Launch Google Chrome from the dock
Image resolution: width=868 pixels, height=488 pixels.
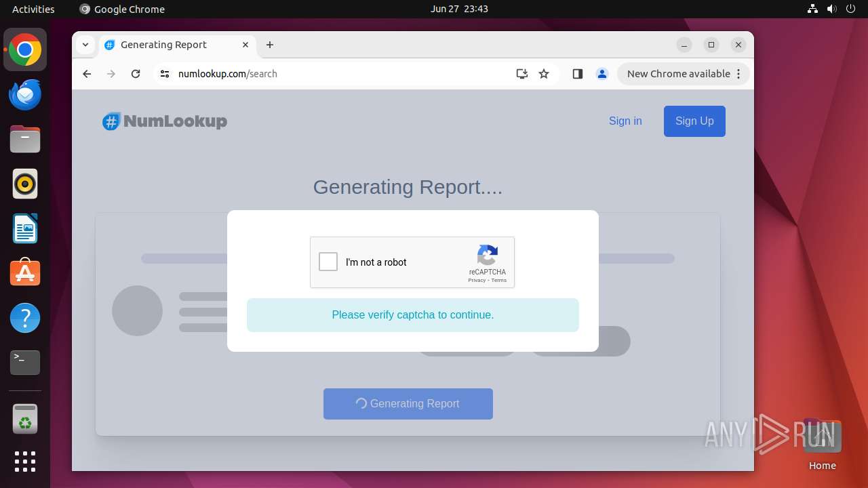[25, 49]
